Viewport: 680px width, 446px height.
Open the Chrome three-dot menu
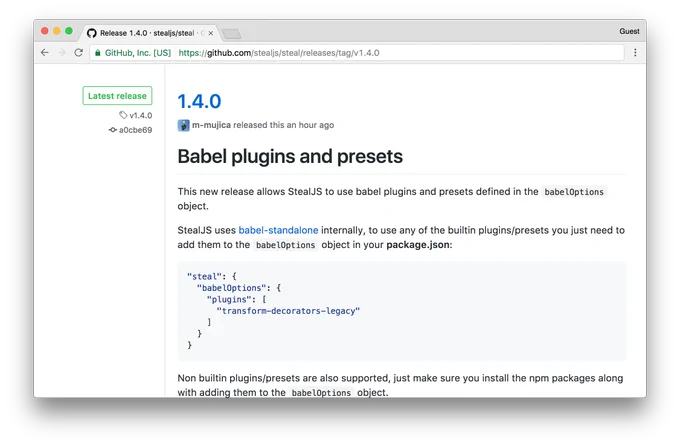(x=635, y=53)
